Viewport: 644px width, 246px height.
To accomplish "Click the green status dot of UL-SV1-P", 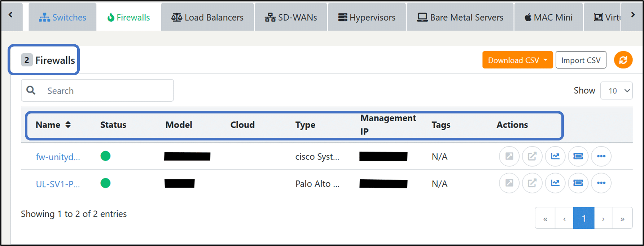I will tap(105, 183).
